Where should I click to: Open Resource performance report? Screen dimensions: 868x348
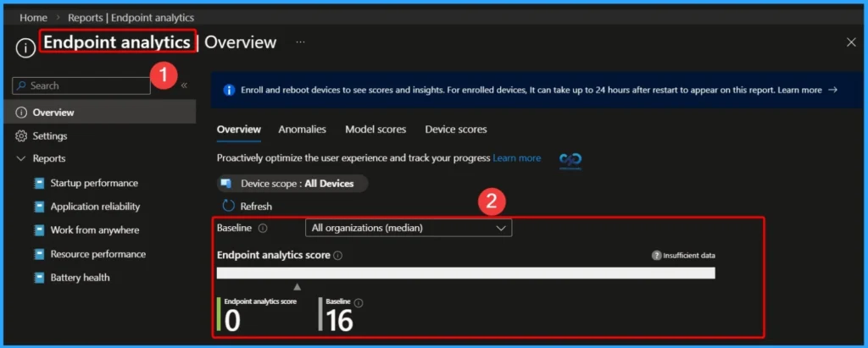tap(98, 255)
